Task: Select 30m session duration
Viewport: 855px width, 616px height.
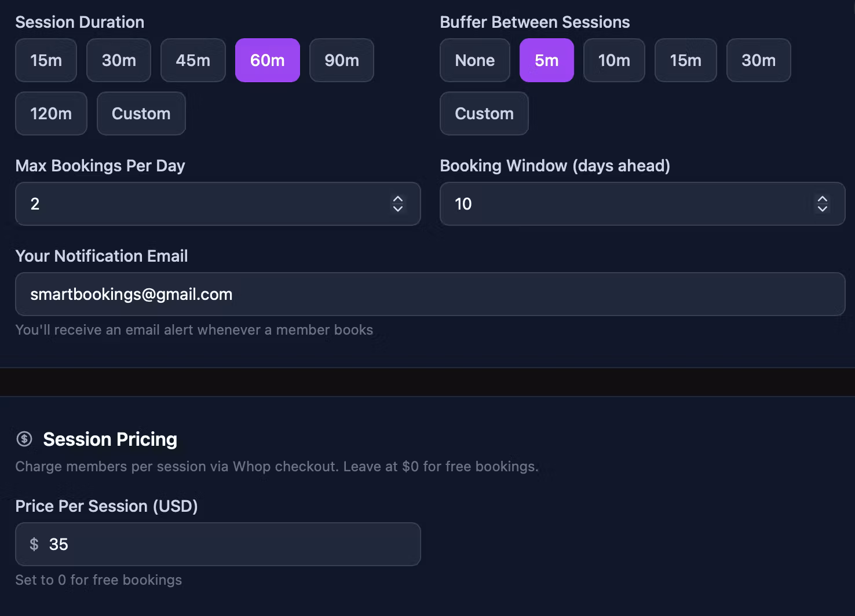Action: (x=119, y=60)
